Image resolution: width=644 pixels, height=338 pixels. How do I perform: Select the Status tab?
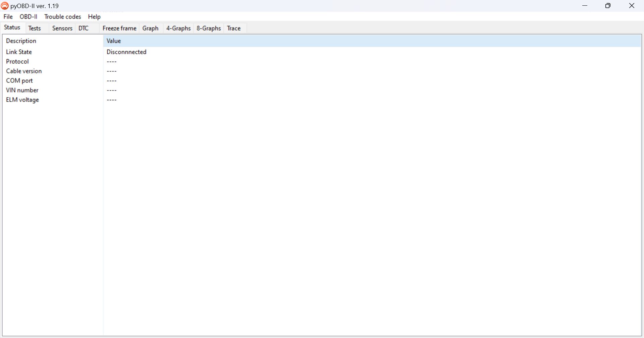click(12, 27)
